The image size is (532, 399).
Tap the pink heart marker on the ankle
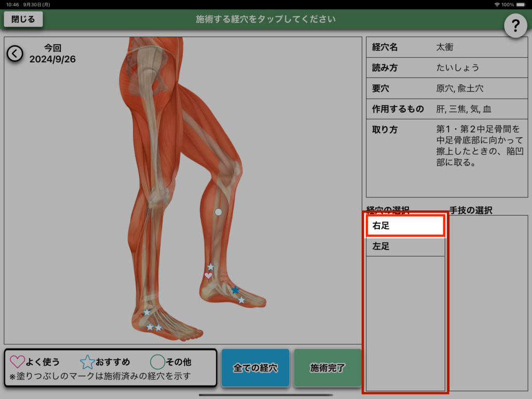click(x=208, y=276)
